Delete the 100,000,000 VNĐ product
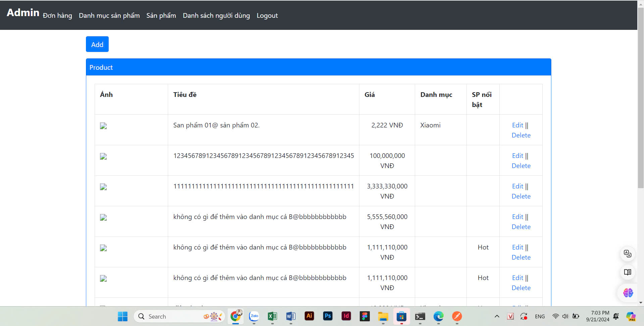 pos(521,166)
